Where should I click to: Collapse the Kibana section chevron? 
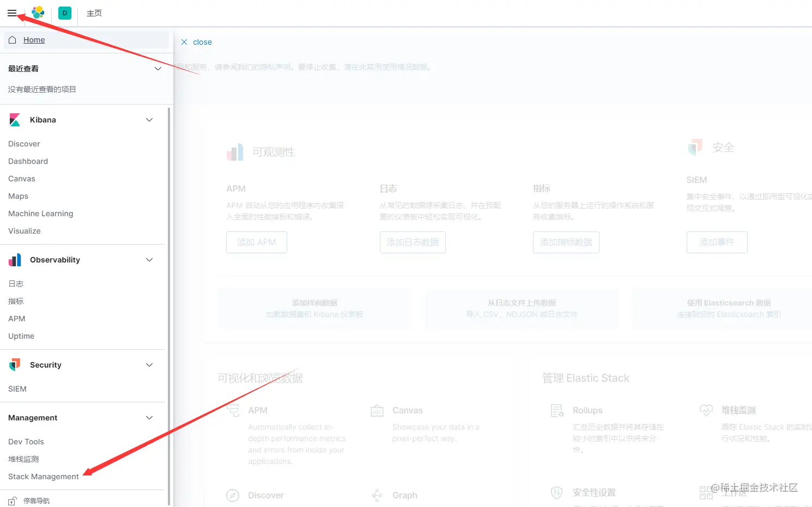[149, 120]
